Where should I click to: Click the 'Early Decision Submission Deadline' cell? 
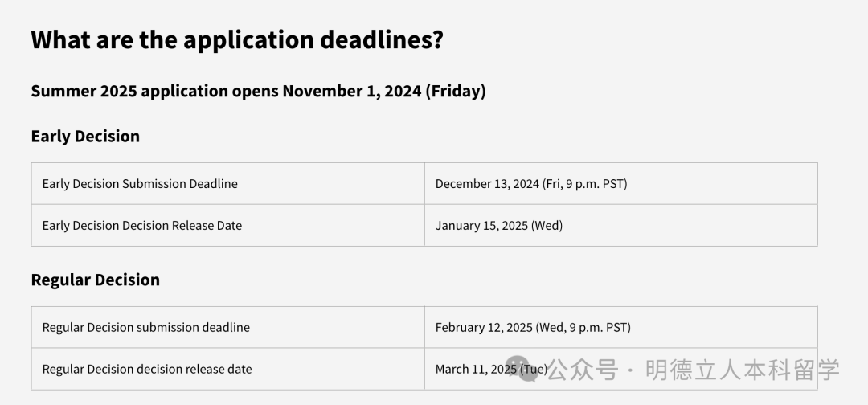[140, 184]
